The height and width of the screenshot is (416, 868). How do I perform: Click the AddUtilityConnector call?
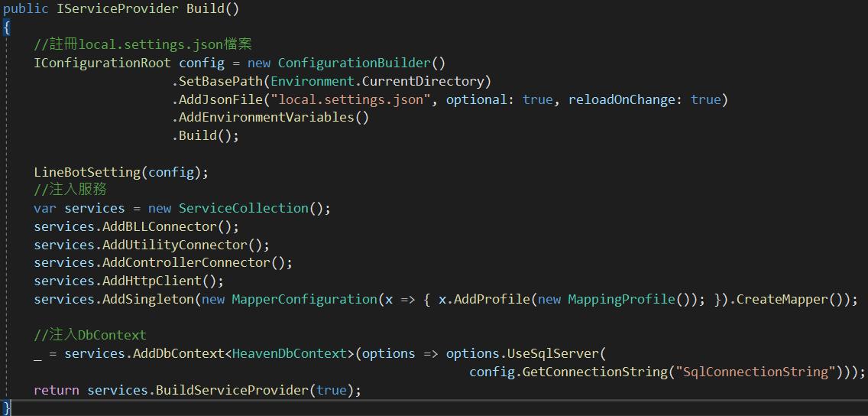(x=175, y=245)
